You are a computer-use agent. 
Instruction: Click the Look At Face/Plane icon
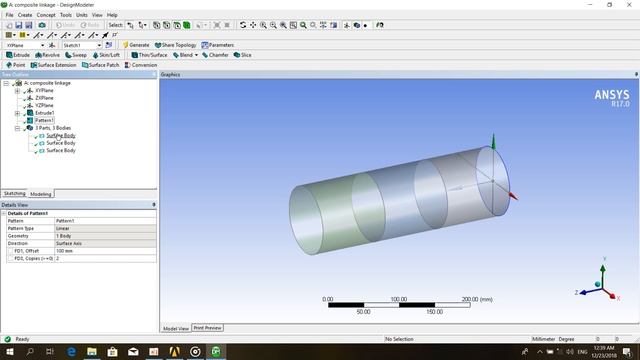pyautogui.click(x=380, y=25)
